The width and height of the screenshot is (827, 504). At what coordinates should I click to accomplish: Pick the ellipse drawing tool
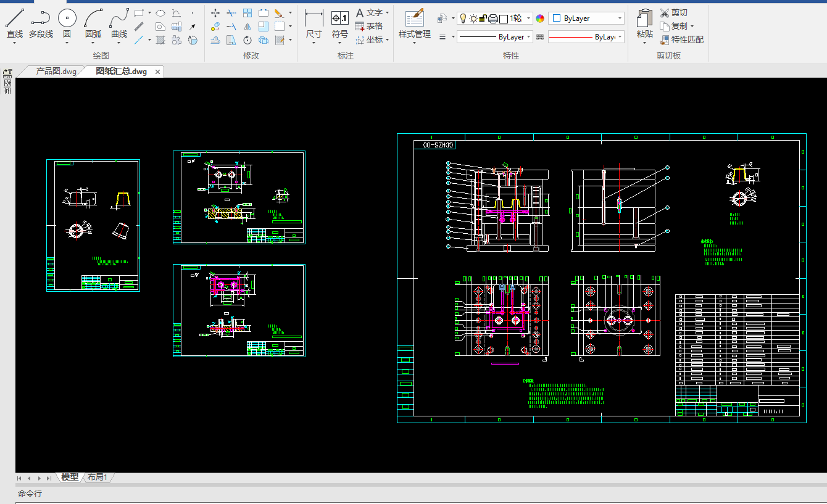160,12
